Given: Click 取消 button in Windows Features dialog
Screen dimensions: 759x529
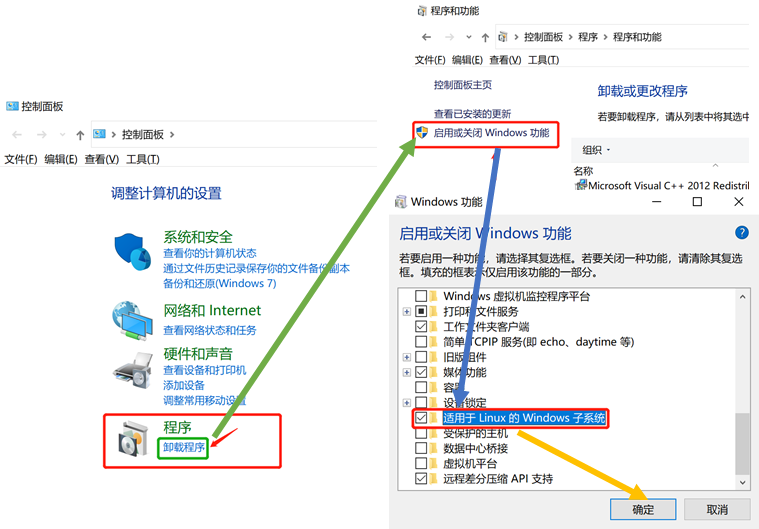Looking at the screenshot, I should point(717,509).
